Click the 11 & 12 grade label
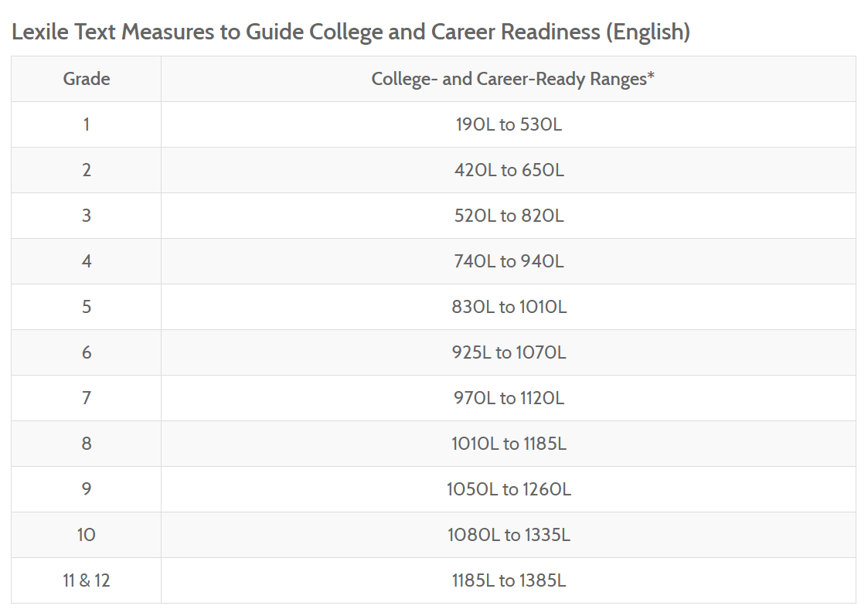868x616 pixels. [x=87, y=580]
